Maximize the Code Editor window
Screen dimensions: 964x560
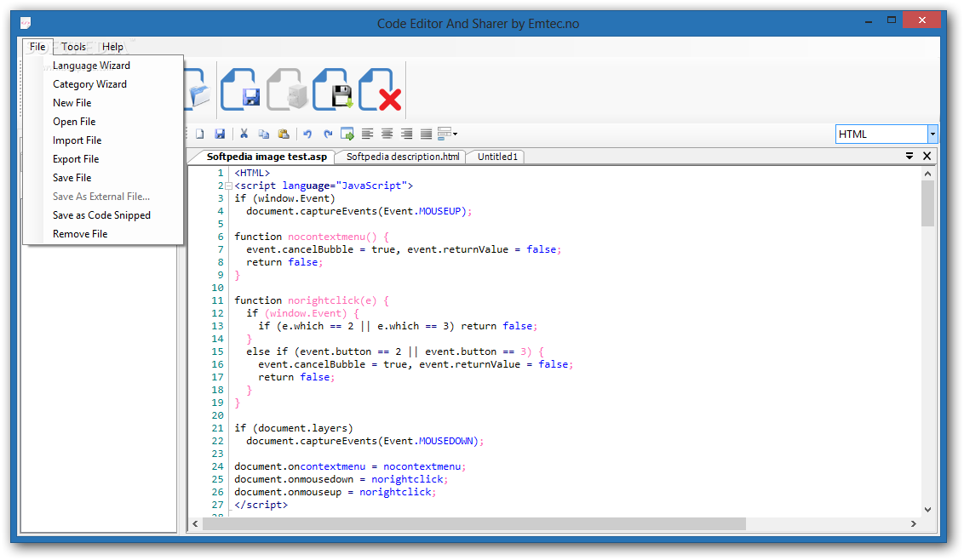click(892, 20)
